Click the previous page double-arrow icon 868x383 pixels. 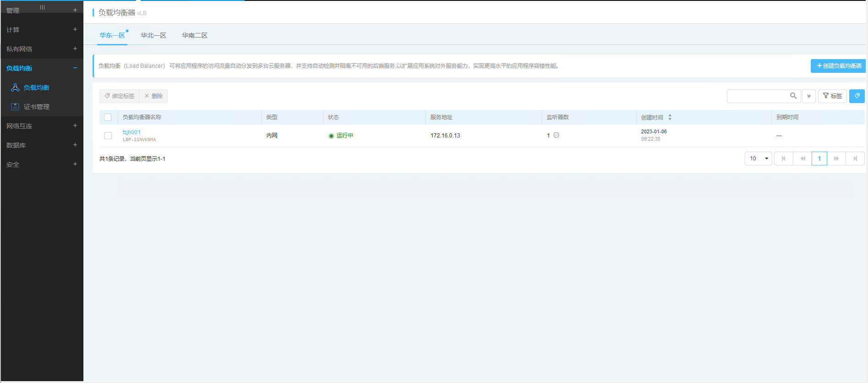tap(802, 159)
